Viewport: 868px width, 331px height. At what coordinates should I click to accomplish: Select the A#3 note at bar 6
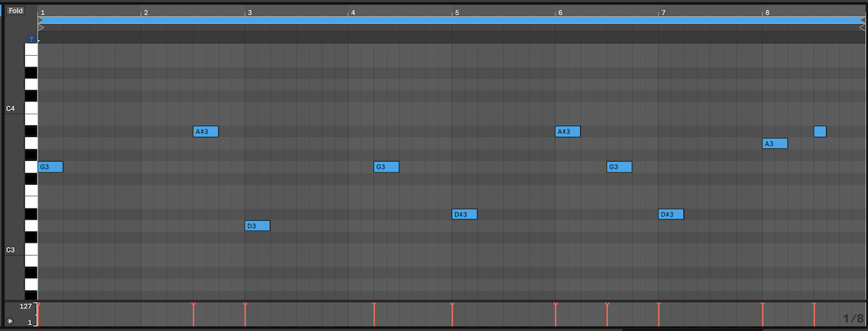[x=568, y=132]
